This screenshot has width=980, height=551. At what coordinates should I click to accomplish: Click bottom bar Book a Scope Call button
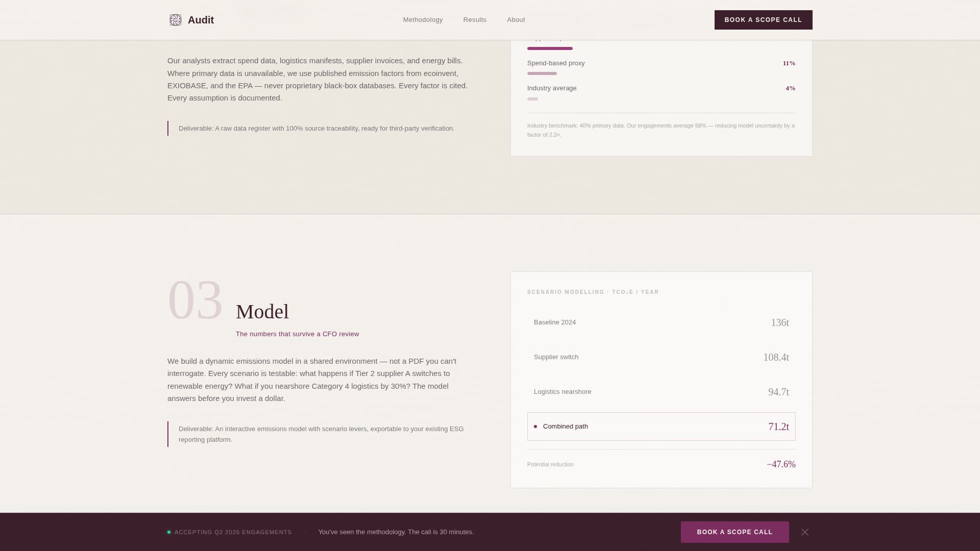tap(734, 532)
